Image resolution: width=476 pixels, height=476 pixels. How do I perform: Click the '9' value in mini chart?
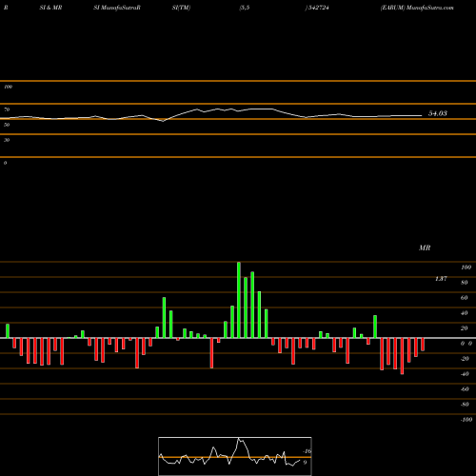tap(305, 463)
